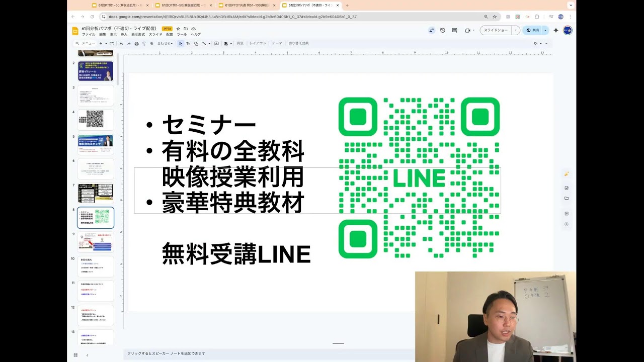
Task: Open the video call camera dropdown
Action: [473, 30]
